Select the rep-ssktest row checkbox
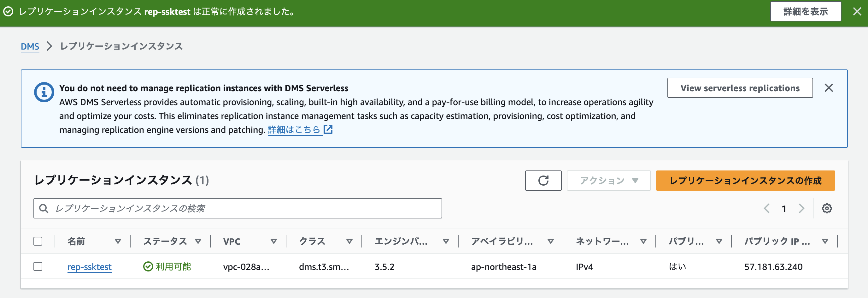This screenshot has width=868, height=298. (38, 267)
